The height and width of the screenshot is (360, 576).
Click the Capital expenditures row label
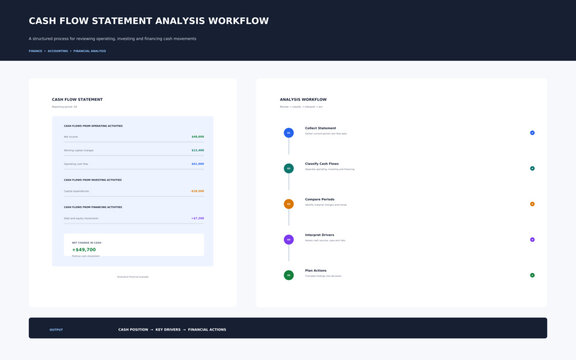[76, 191]
